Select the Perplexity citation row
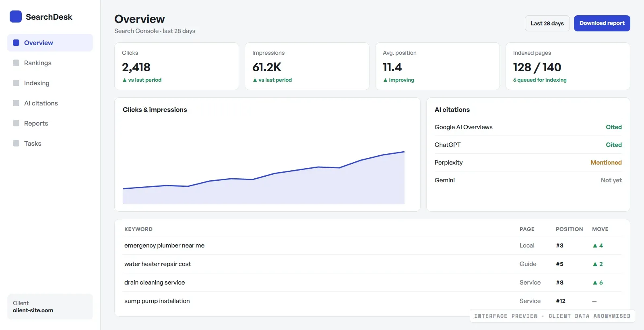 point(528,163)
